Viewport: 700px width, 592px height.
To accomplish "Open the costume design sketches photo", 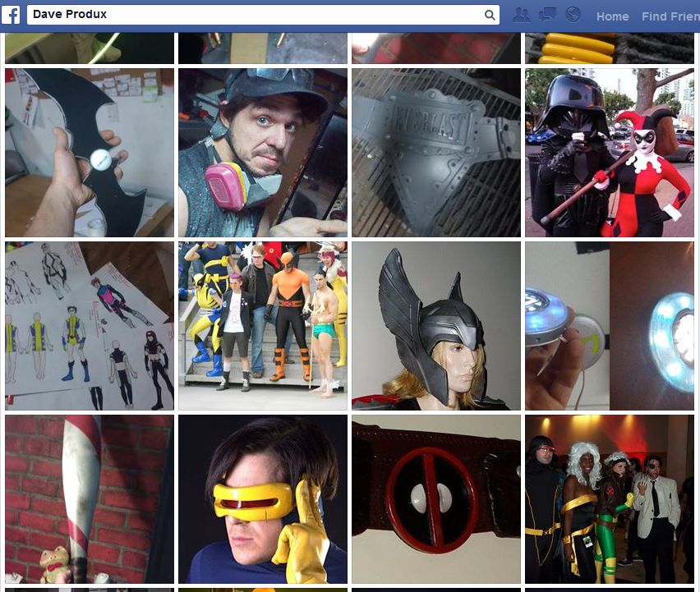I will 90,326.
